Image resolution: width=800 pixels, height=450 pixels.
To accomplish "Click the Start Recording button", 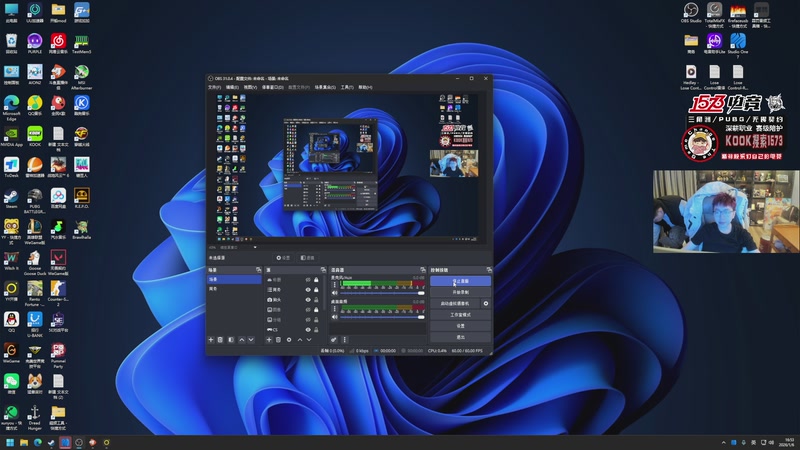I will pyautogui.click(x=460, y=292).
